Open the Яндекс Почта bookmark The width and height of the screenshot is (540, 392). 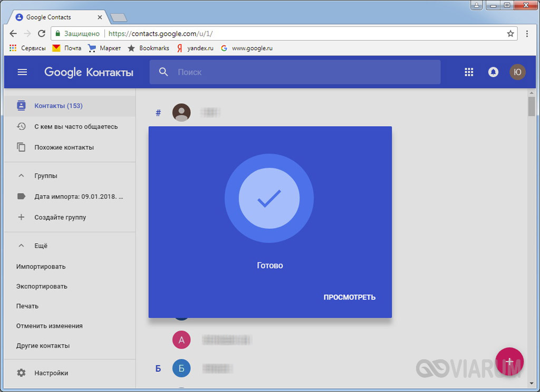66,48
